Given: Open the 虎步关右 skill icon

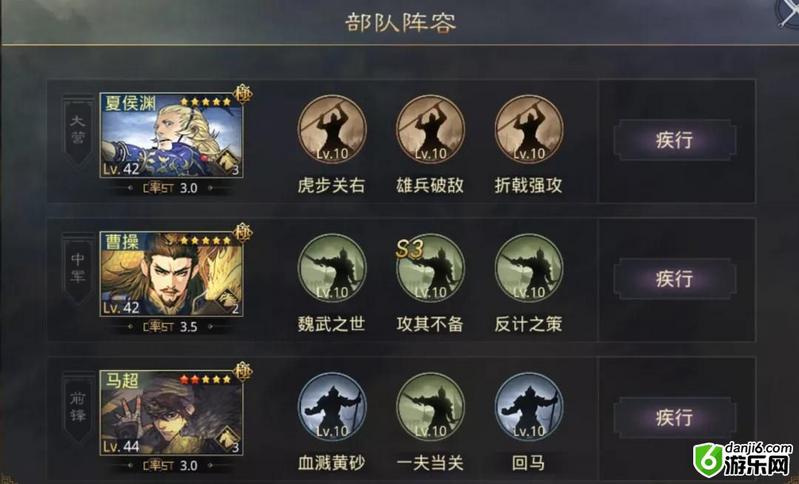Looking at the screenshot, I should 332,129.
